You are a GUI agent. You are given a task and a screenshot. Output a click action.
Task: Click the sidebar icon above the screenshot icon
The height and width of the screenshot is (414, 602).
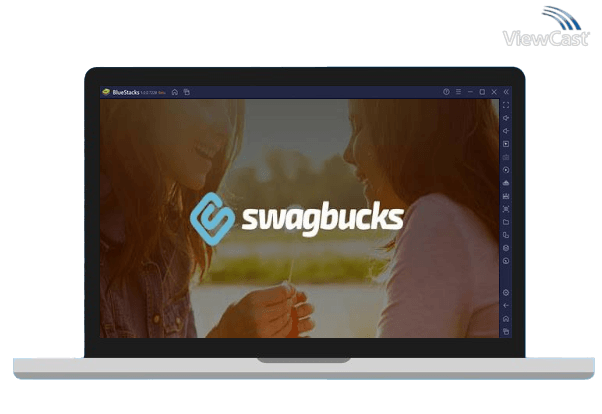tap(506, 196)
